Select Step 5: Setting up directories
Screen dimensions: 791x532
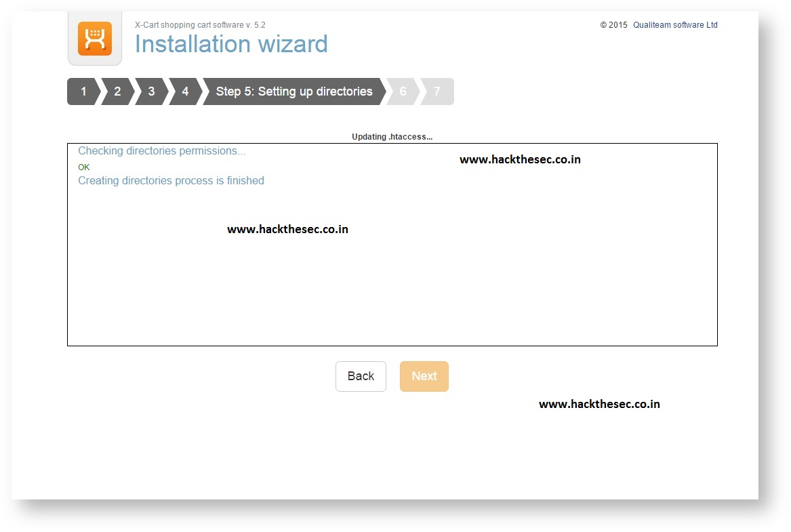coord(294,91)
